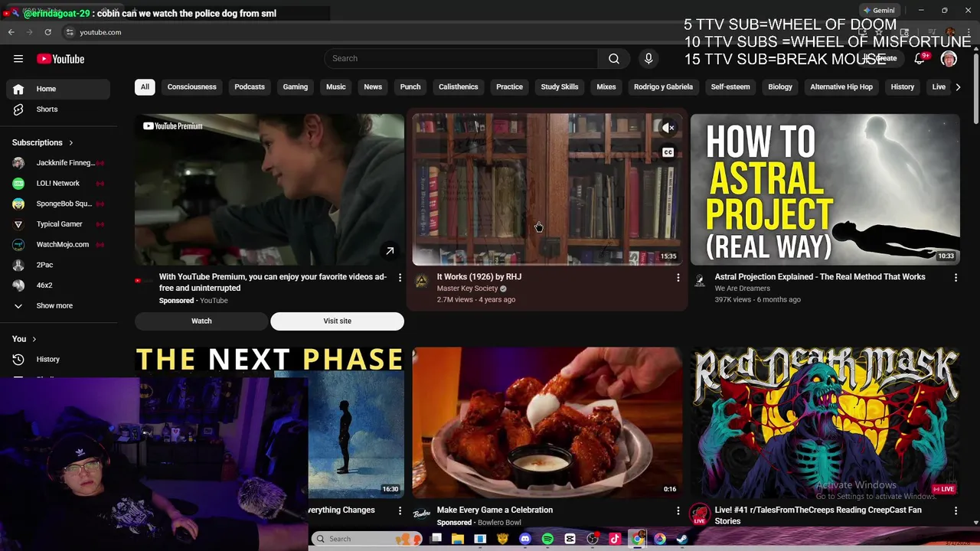The width and height of the screenshot is (980, 551).
Task: Open Typical Gamer subscription channel
Action: 58,224
